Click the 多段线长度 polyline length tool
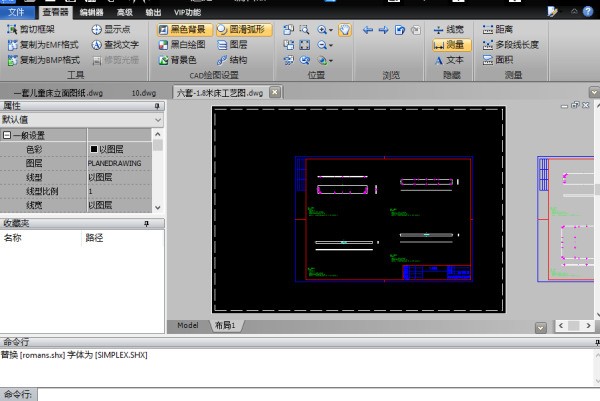This screenshot has width=600, height=401. pos(509,45)
